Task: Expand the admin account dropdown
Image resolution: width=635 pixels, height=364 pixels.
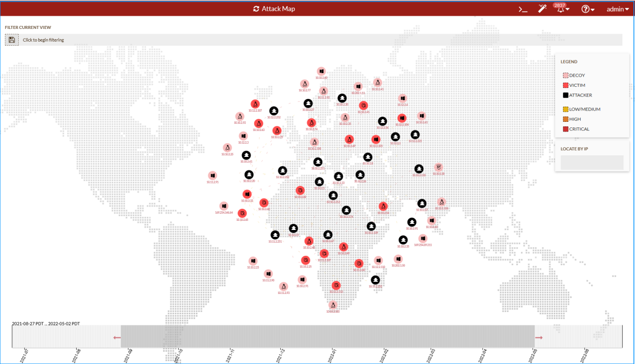Action: [617, 9]
